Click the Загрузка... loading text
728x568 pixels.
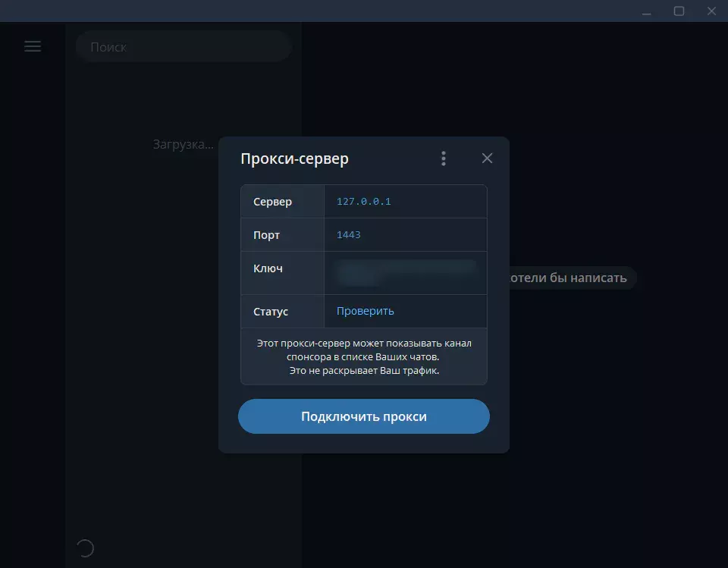pyautogui.click(x=184, y=144)
